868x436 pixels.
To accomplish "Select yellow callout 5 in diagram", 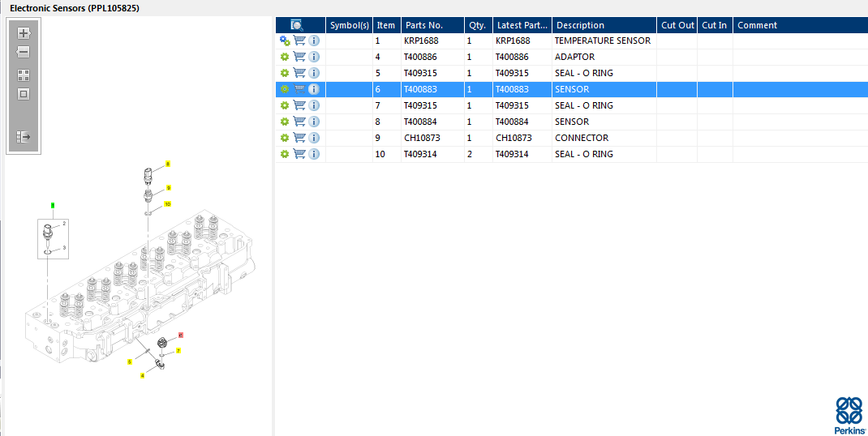I will pos(130,362).
